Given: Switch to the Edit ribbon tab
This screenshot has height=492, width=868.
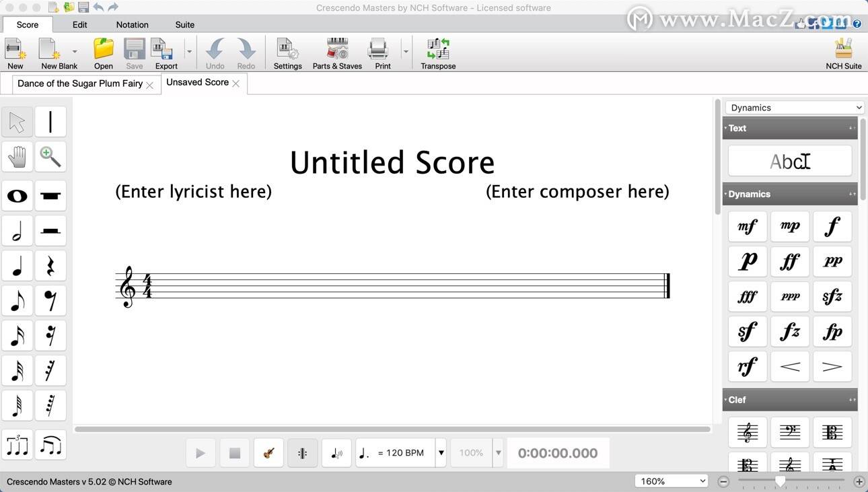Looking at the screenshot, I should pyautogui.click(x=80, y=24).
